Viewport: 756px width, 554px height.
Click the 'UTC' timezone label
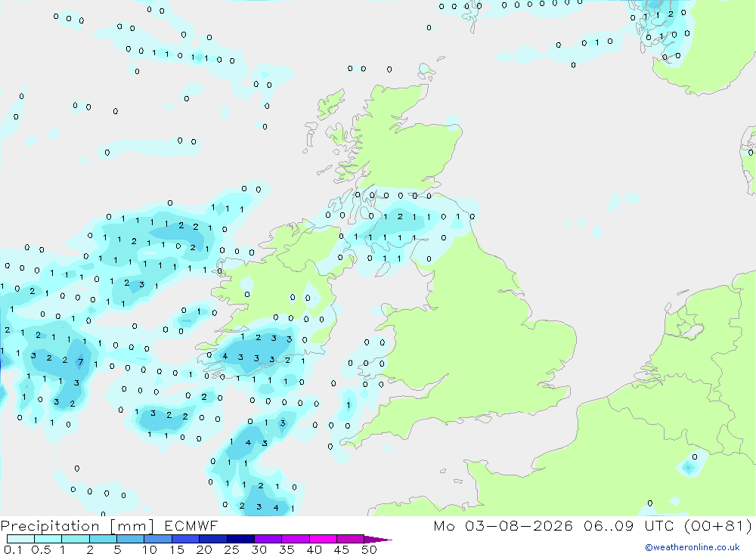[x=658, y=525]
